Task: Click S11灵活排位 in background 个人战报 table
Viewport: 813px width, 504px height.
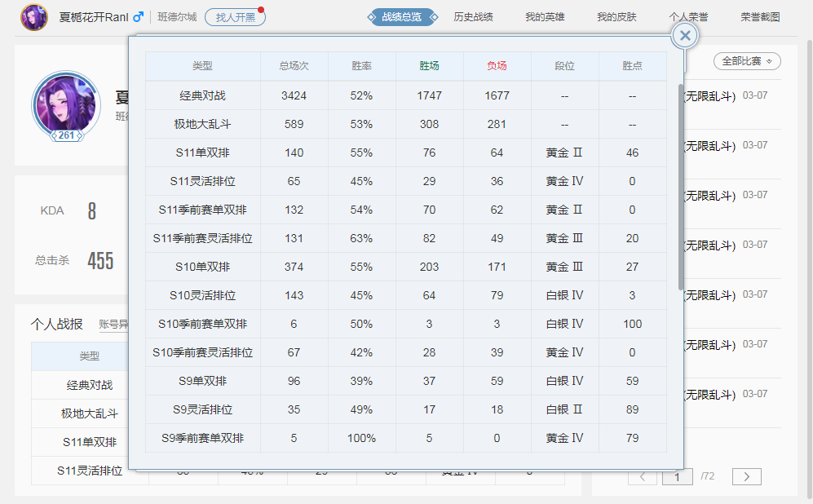Action: tap(89, 471)
